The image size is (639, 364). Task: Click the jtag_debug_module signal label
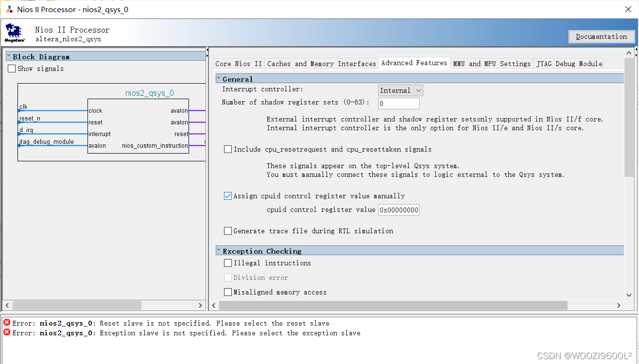(47, 142)
